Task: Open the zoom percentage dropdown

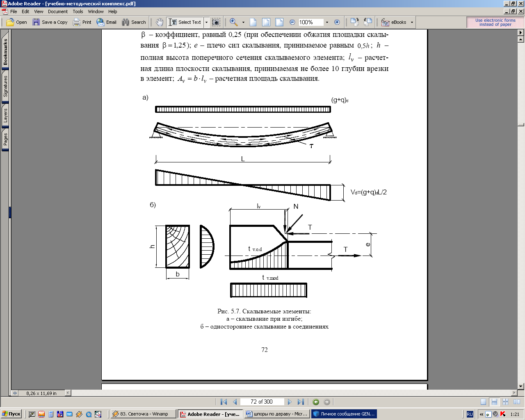Action: coord(327,22)
